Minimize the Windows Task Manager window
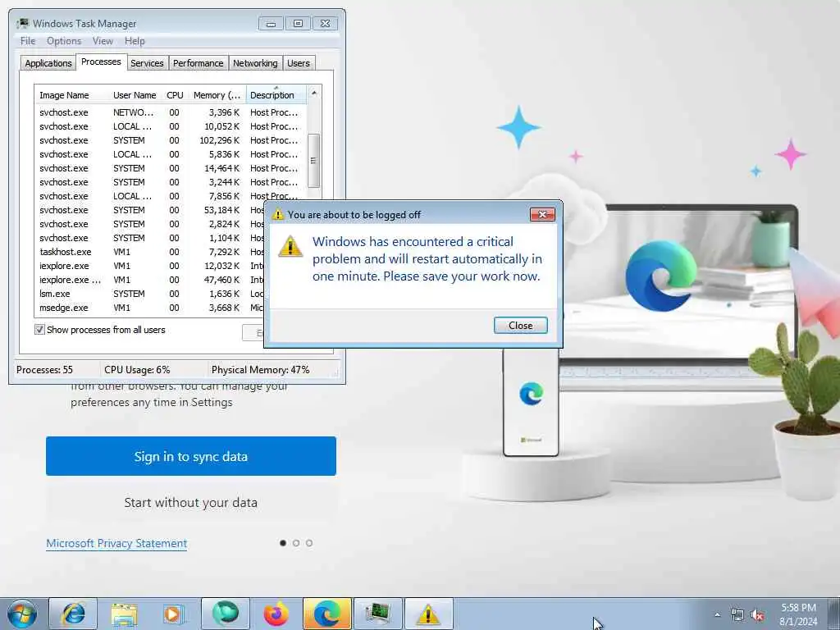840x630 pixels. 271,24
